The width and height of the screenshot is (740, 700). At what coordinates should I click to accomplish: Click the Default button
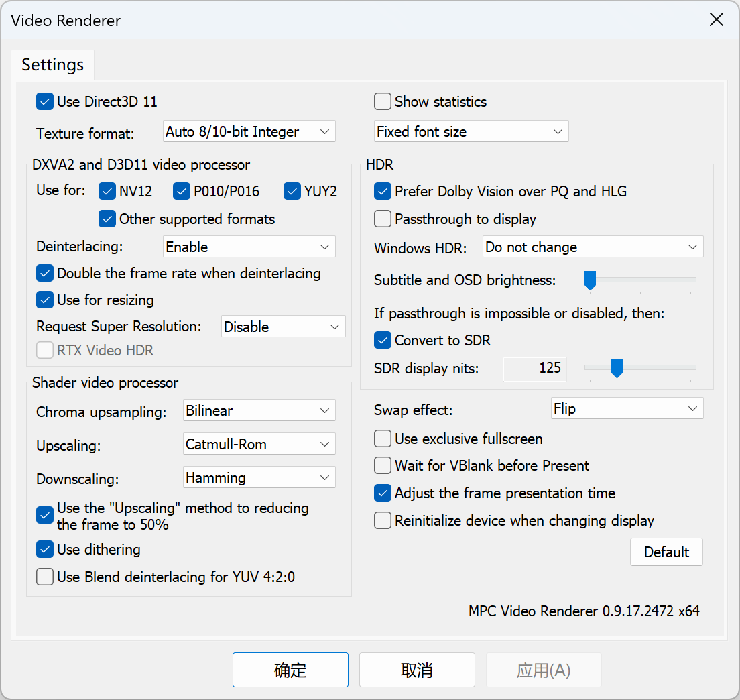666,552
